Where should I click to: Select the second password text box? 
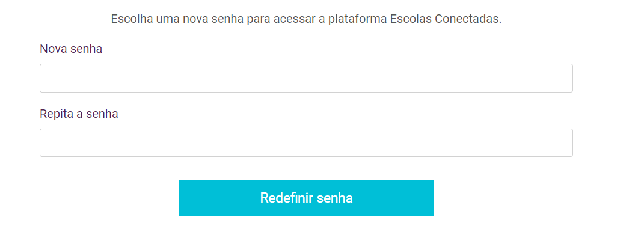306,143
